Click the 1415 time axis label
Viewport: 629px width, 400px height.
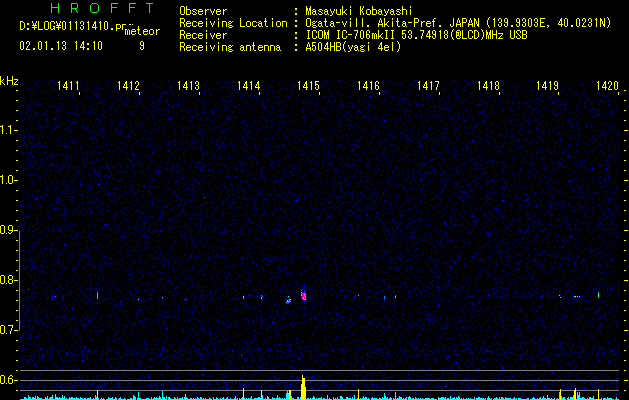(308, 86)
